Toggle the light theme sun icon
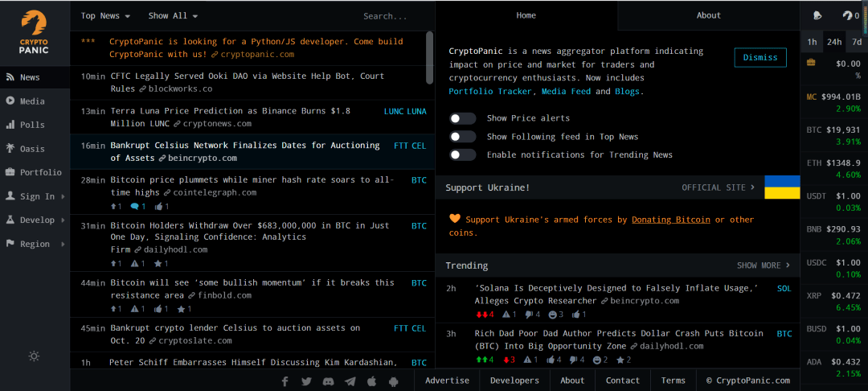 point(34,356)
